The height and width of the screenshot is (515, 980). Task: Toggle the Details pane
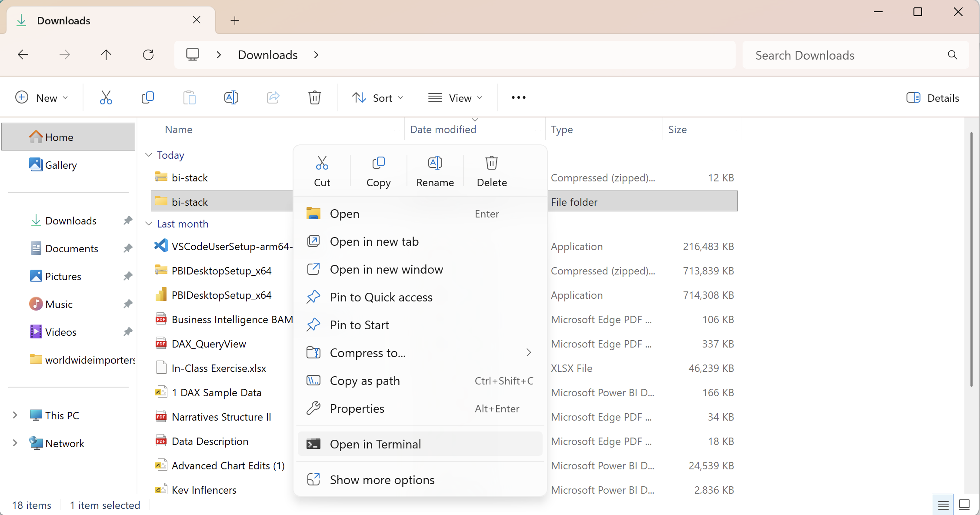pyautogui.click(x=933, y=97)
